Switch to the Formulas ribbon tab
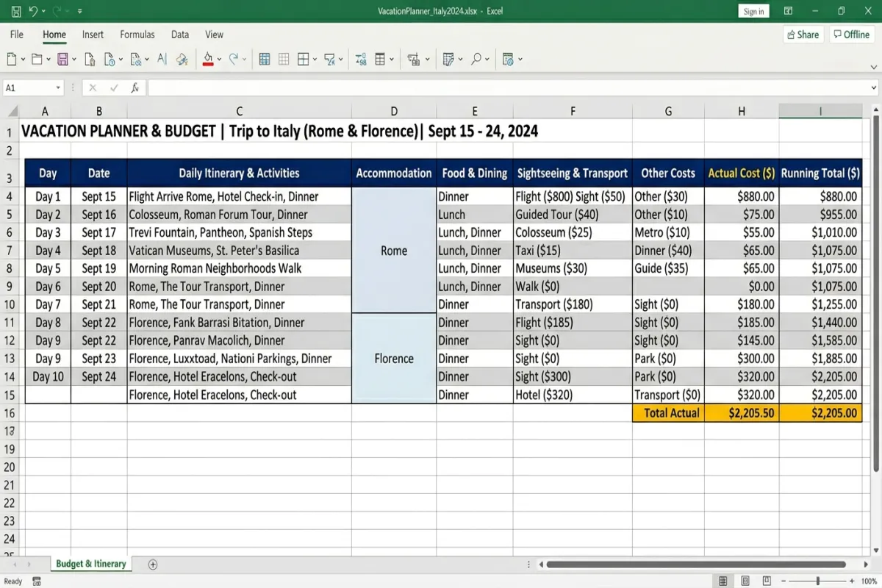The height and width of the screenshot is (588, 882). click(137, 34)
